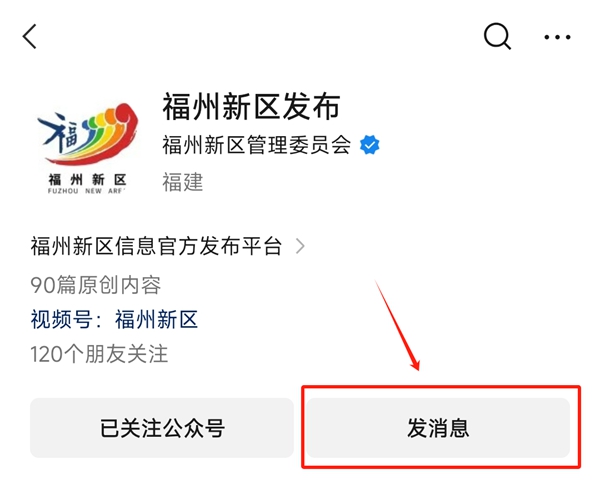This screenshot has height=489, width=600.
Task: Tap the 福建 region label
Action: click(183, 182)
